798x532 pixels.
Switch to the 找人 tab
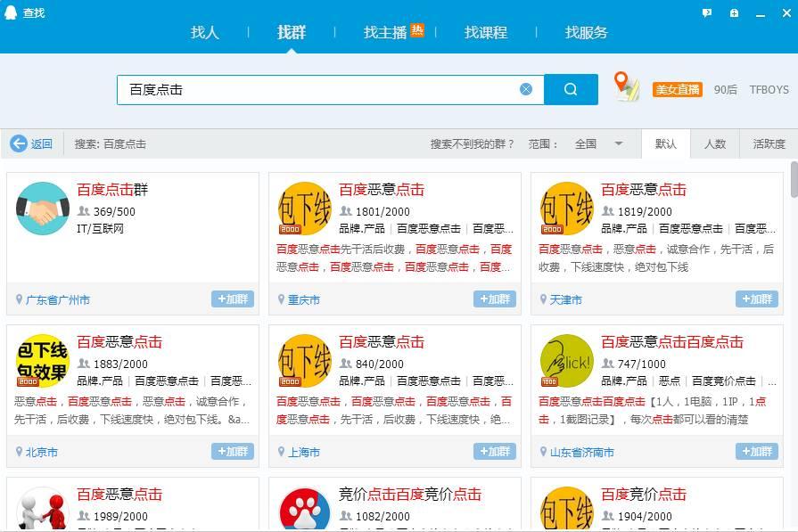[x=203, y=32]
